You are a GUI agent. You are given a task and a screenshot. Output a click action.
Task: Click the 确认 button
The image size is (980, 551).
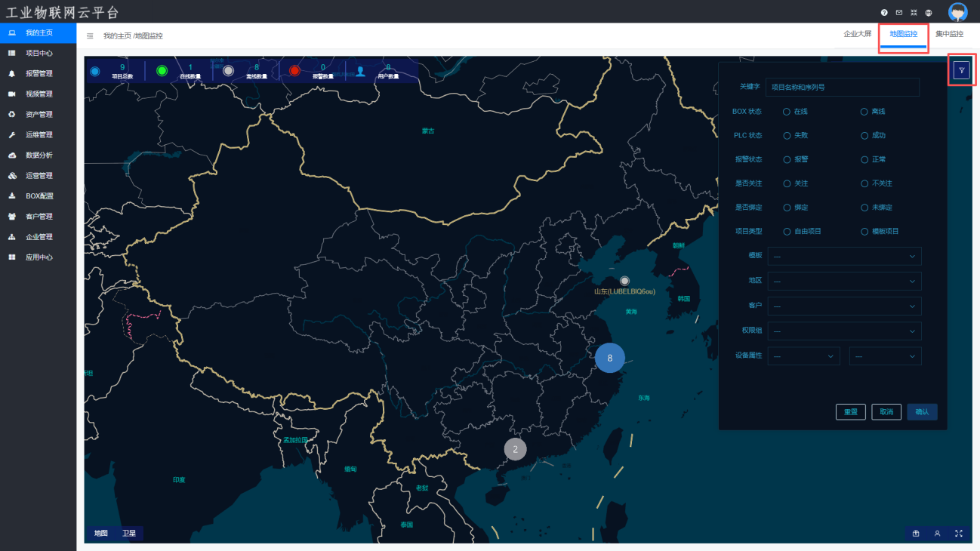922,412
